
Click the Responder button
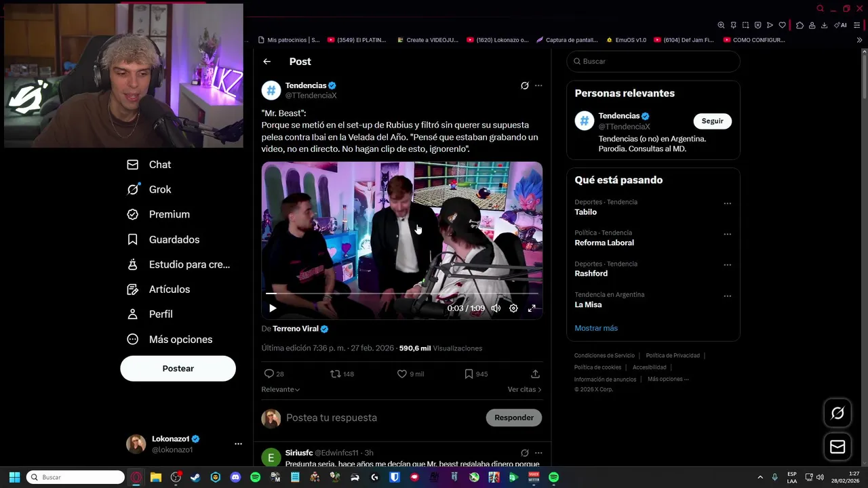(x=514, y=418)
